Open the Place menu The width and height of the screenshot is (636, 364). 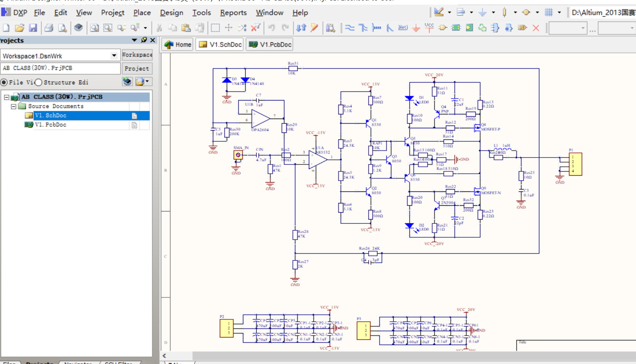tap(142, 13)
